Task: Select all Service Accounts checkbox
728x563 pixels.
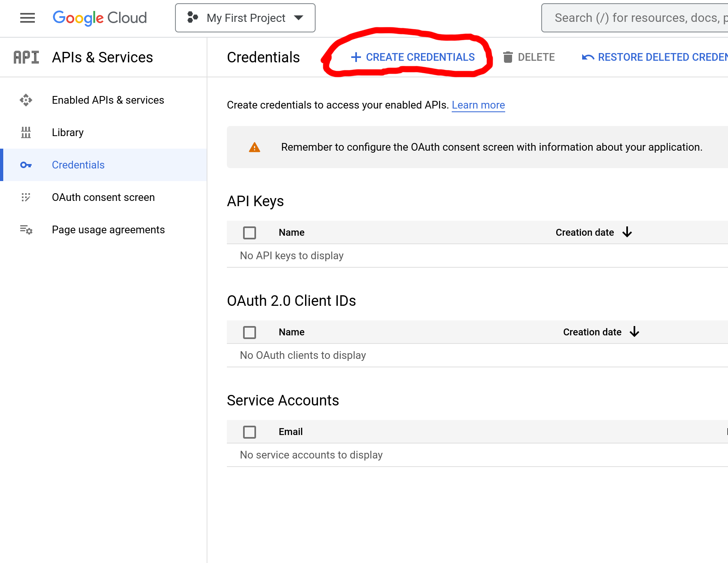Action: [x=250, y=432]
